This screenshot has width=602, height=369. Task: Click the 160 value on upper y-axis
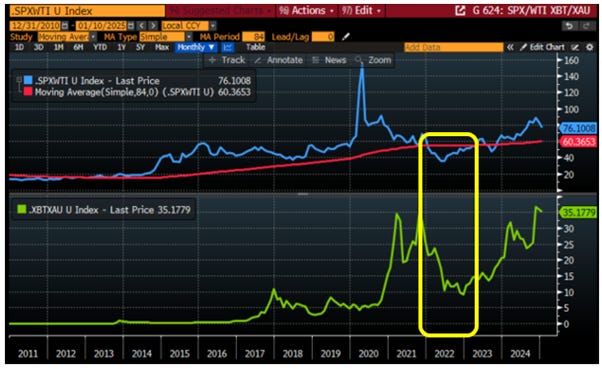coord(571,60)
